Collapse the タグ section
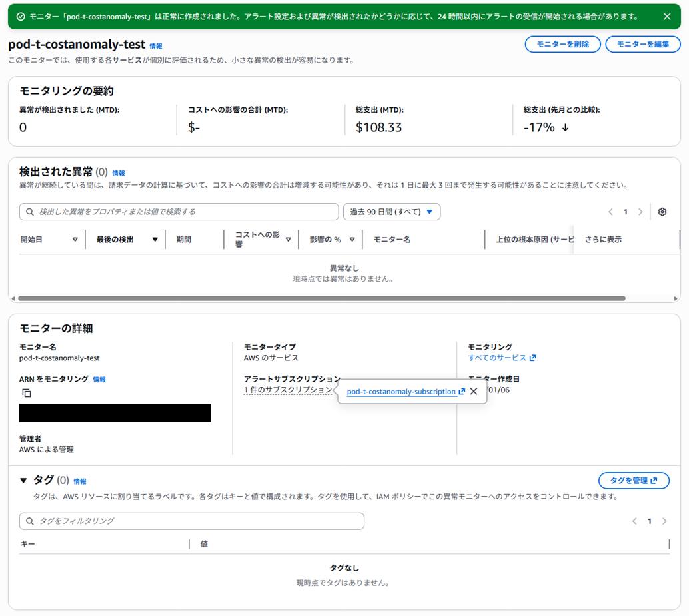 coord(24,481)
